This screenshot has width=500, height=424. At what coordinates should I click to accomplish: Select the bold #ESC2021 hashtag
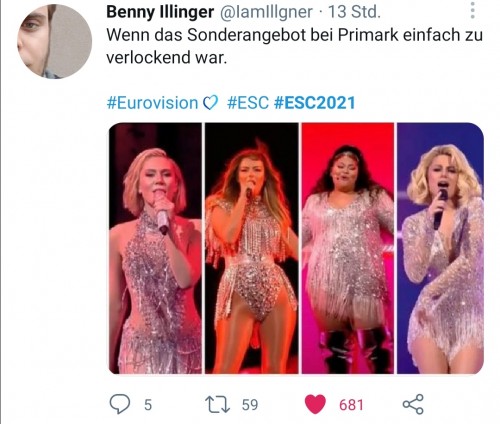pos(314,103)
